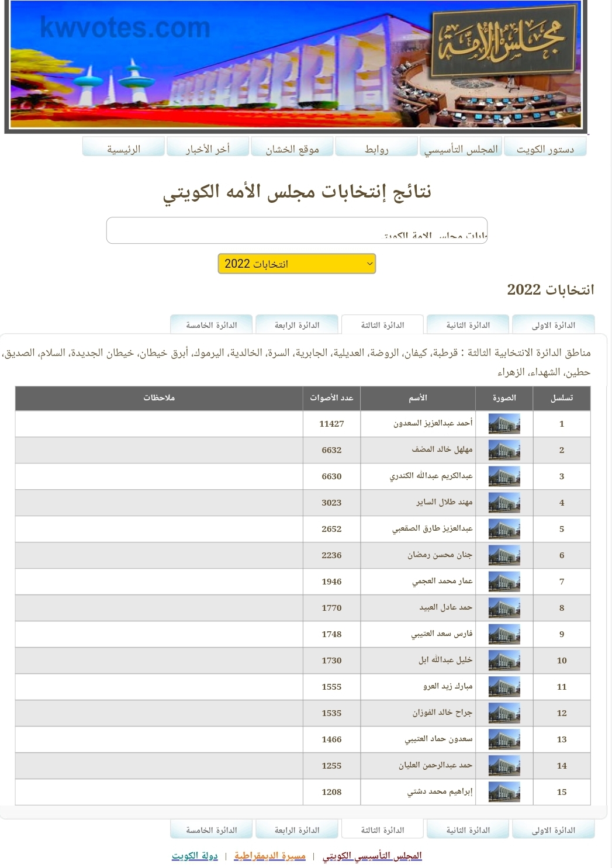This screenshot has height=868, width=612.
Task: Open the المجلس التأسيسي الكويتي footer link
Action: pyautogui.click(x=372, y=856)
